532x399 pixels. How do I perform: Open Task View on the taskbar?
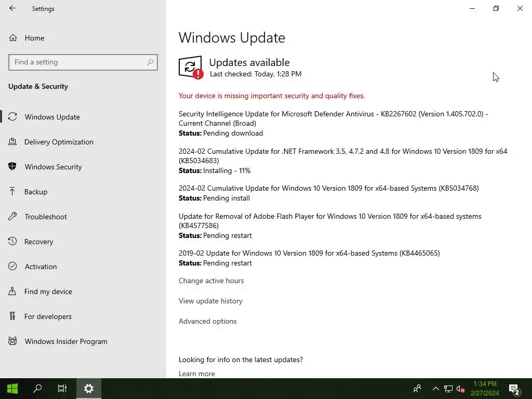tap(62, 389)
